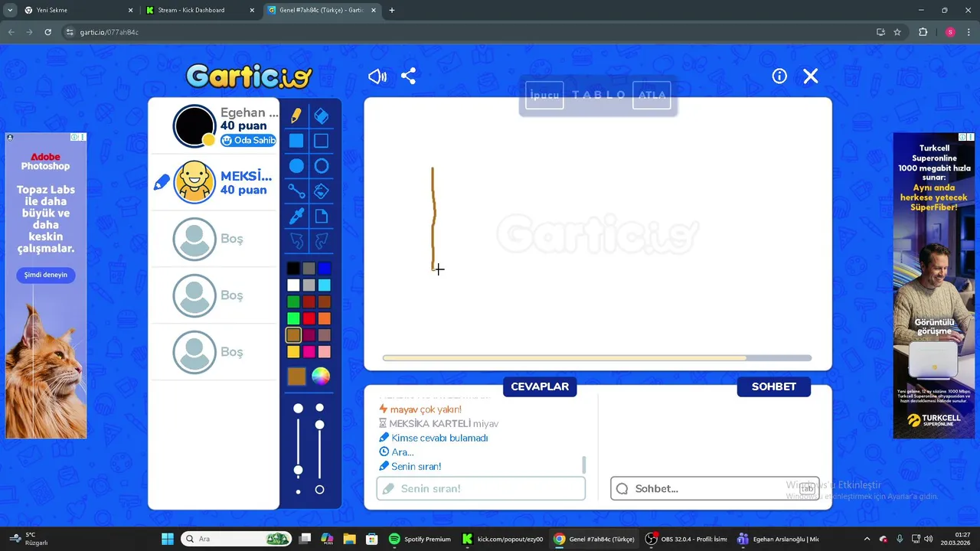Select the bright green color swatch
Viewport: 980px width, 551px height.
(293, 318)
